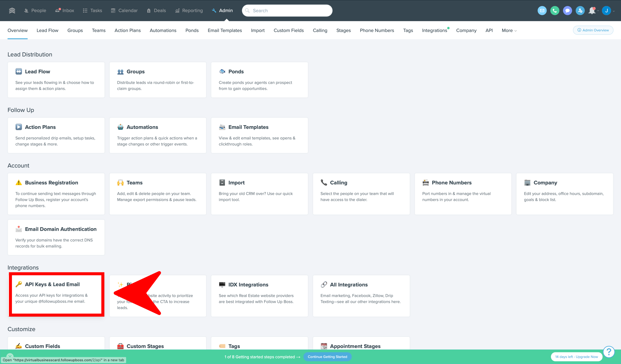
Task: Click the Admin Overview button
Action: tap(593, 30)
